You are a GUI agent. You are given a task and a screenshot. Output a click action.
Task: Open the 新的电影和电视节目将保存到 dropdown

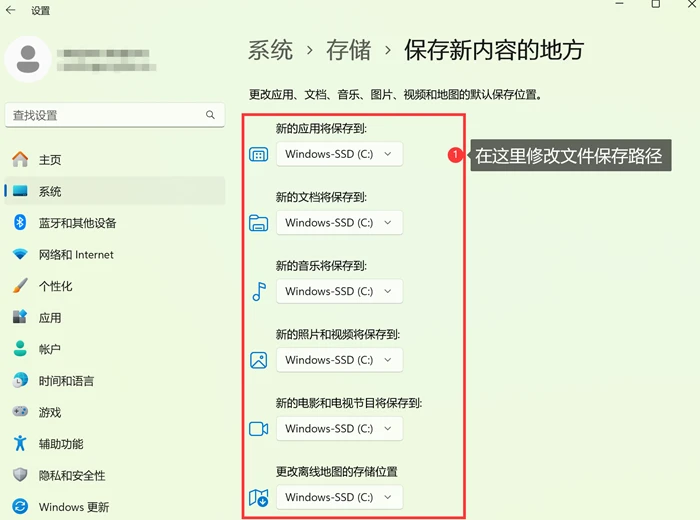pyautogui.click(x=339, y=428)
